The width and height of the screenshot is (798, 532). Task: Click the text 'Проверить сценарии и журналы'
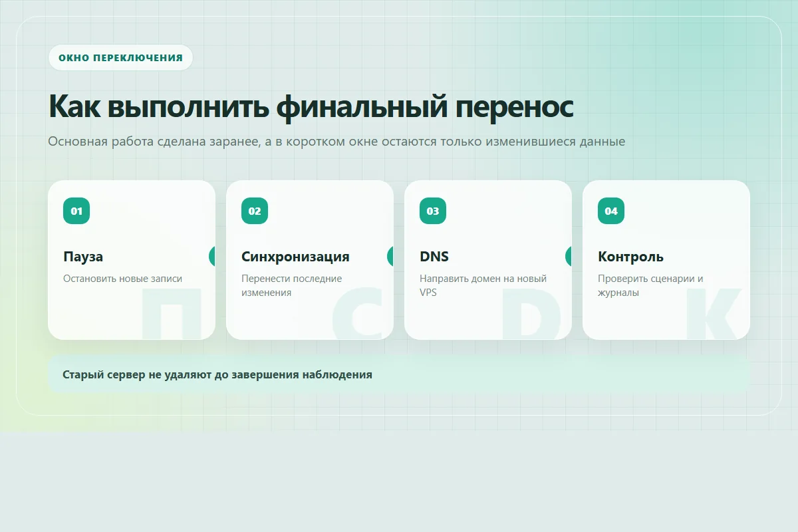pyautogui.click(x=650, y=285)
